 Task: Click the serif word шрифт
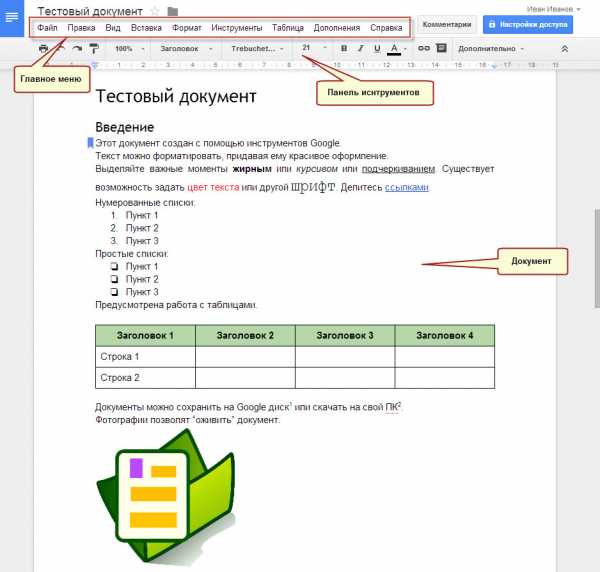(313, 187)
